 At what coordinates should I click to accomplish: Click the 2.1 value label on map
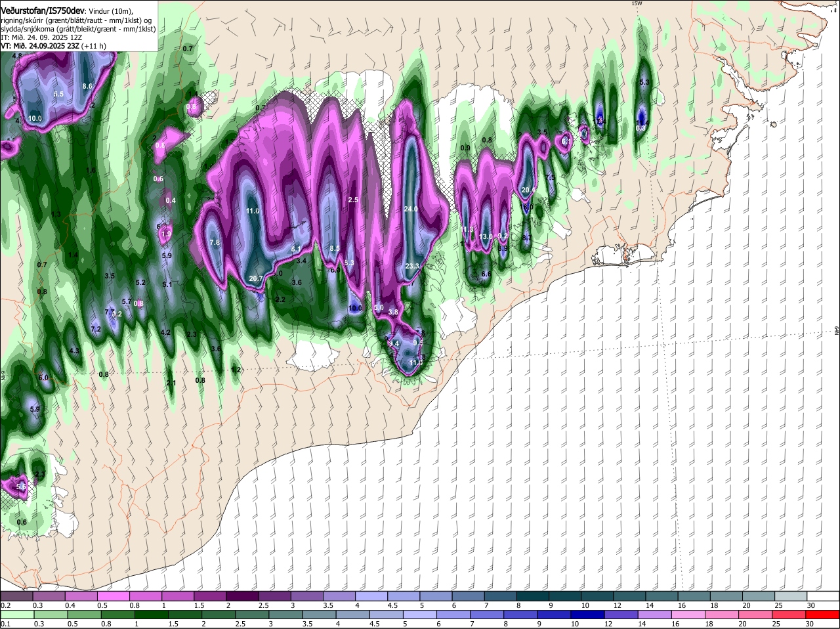171,383
